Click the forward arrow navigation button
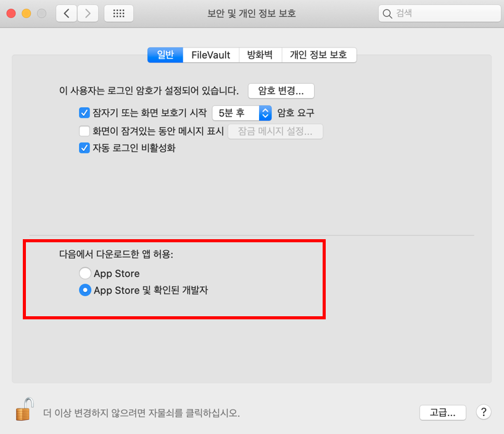Image resolution: width=504 pixels, height=434 pixels. [88, 13]
